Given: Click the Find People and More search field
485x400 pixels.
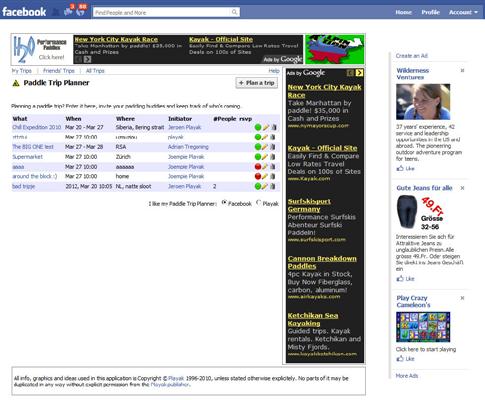Looking at the screenshot, I should coord(163,12).
